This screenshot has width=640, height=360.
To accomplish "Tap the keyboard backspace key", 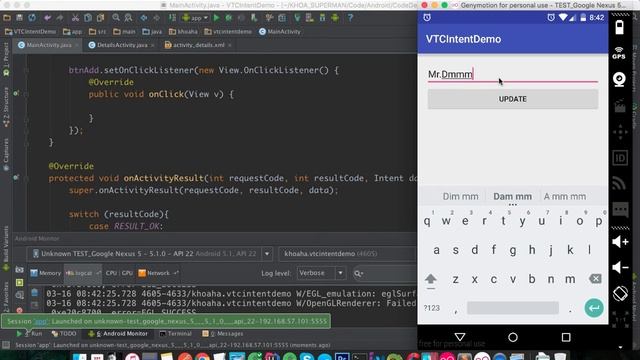I will pos(595,279).
